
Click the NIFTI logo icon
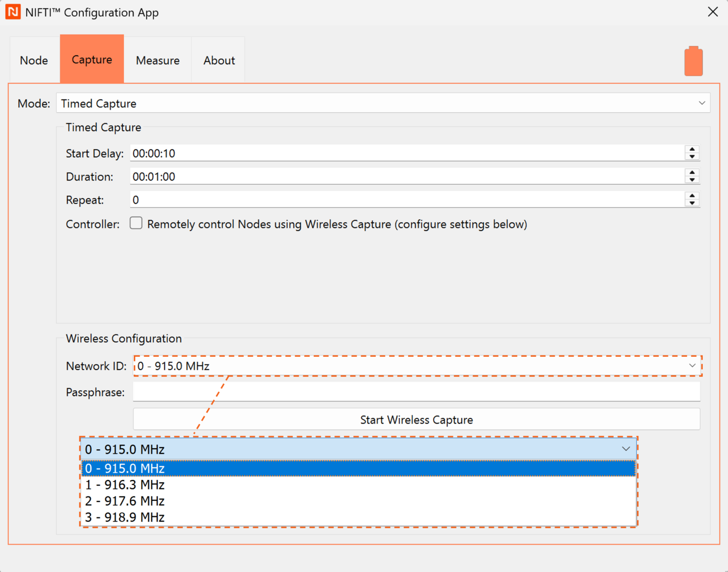click(13, 12)
